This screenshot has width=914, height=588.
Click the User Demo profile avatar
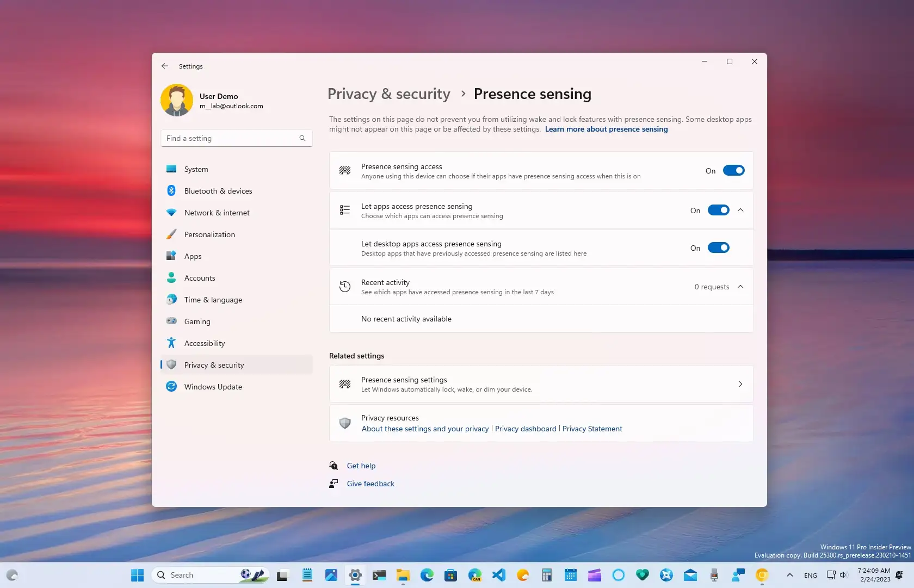(x=177, y=100)
